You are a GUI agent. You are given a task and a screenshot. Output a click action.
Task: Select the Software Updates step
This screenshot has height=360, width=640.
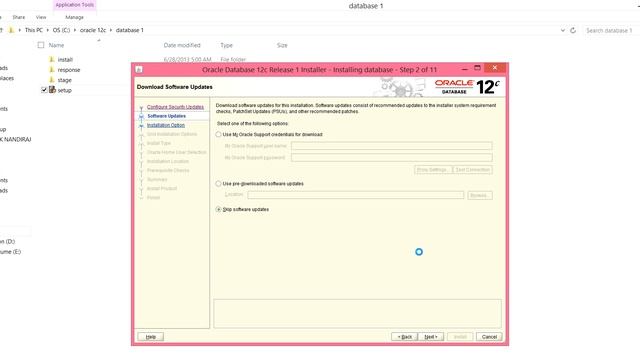pos(167,116)
